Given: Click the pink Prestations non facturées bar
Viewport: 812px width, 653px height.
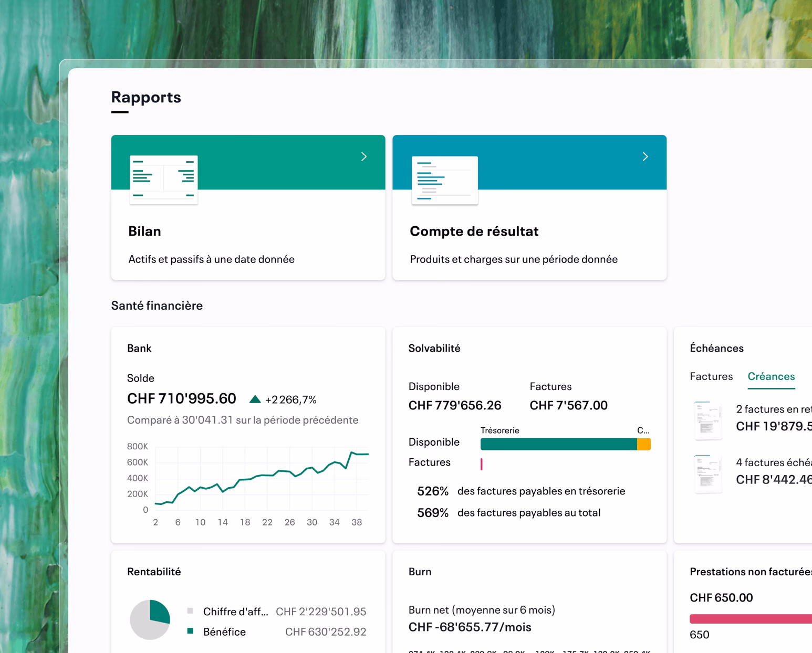Looking at the screenshot, I should tap(751, 619).
